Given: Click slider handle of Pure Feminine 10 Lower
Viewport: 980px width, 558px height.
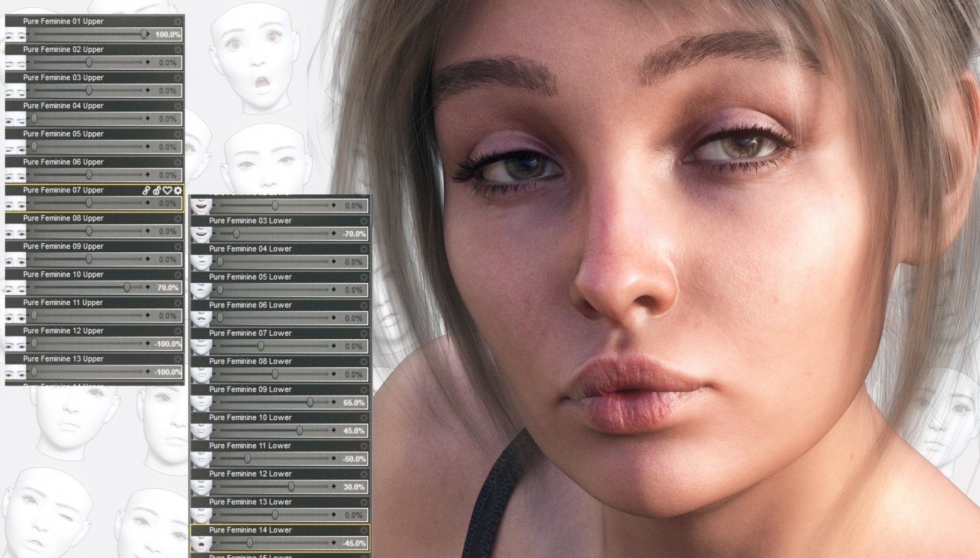Looking at the screenshot, I should (300, 430).
